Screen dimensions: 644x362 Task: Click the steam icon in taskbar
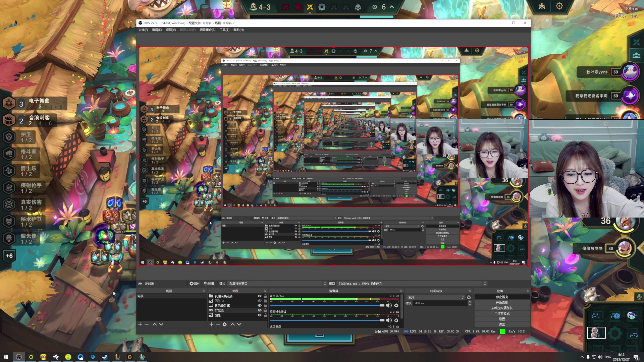click(x=105, y=357)
